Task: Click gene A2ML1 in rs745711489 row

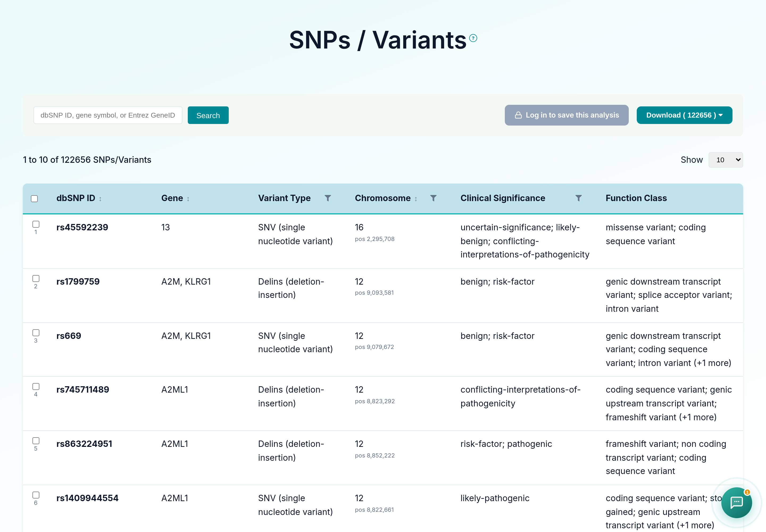Action: click(x=175, y=390)
